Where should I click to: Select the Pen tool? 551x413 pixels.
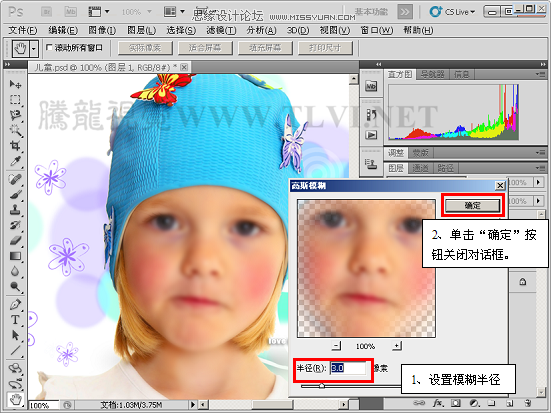point(15,304)
